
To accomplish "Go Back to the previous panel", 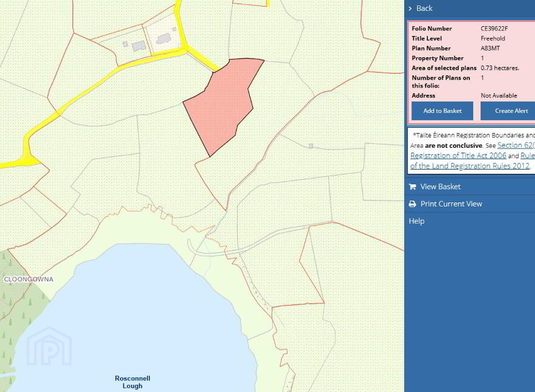I will [x=424, y=9].
